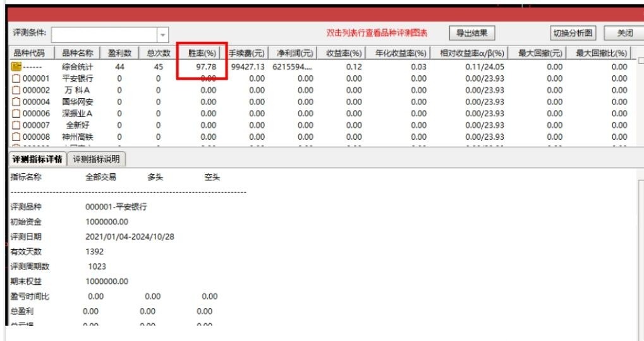Click the icon beside 000001 平安银行

(16, 78)
